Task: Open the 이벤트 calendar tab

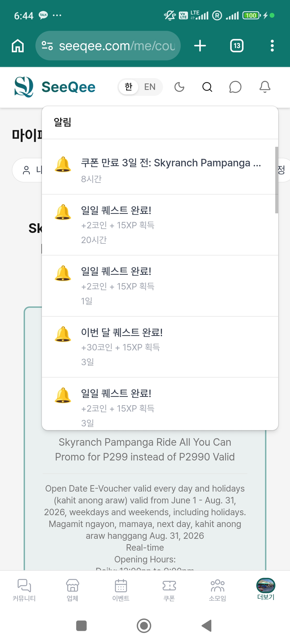Action: (121, 590)
